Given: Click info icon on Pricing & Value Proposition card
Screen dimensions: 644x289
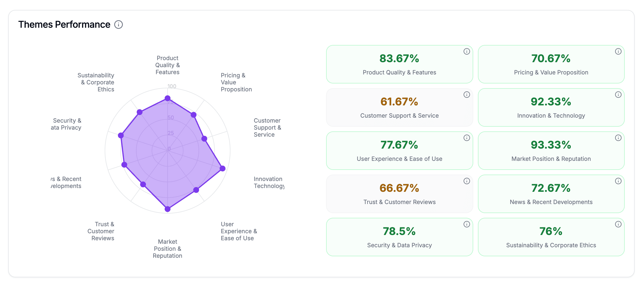Looking at the screenshot, I should click(618, 51).
